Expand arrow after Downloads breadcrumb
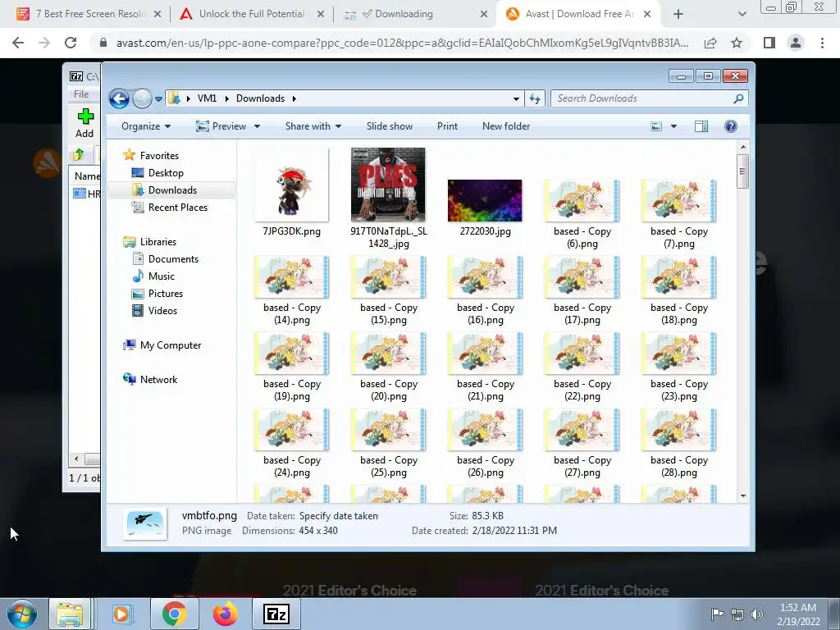This screenshot has width=840, height=630. pyautogui.click(x=294, y=98)
